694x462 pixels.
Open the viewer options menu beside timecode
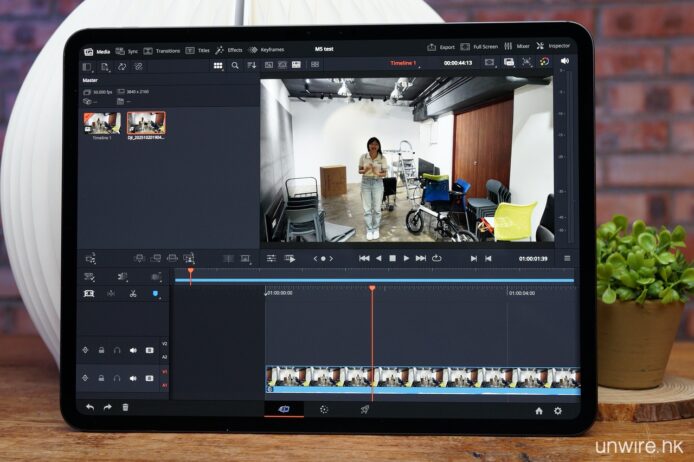[567, 258]
